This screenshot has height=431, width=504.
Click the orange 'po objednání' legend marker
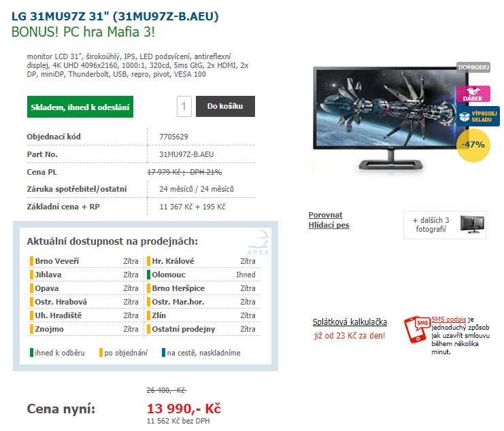point(101,353)
